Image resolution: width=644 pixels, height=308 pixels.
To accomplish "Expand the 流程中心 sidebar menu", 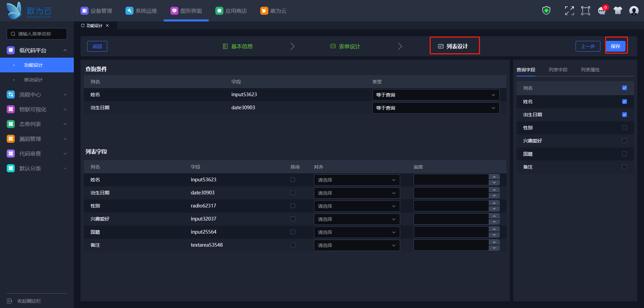I will (37, 95).
